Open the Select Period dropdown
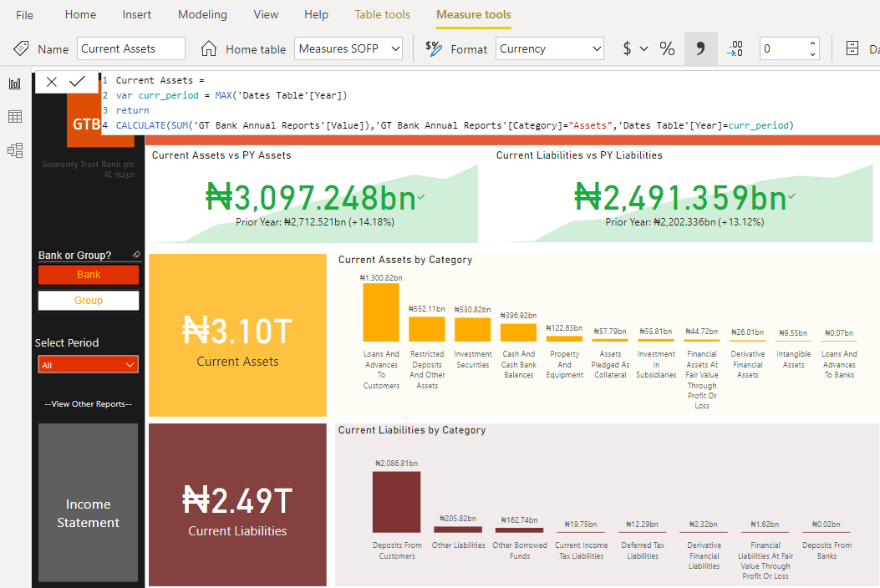Image resolution: width=880 pixels, height=588 pixels. (x=88, y=365)
